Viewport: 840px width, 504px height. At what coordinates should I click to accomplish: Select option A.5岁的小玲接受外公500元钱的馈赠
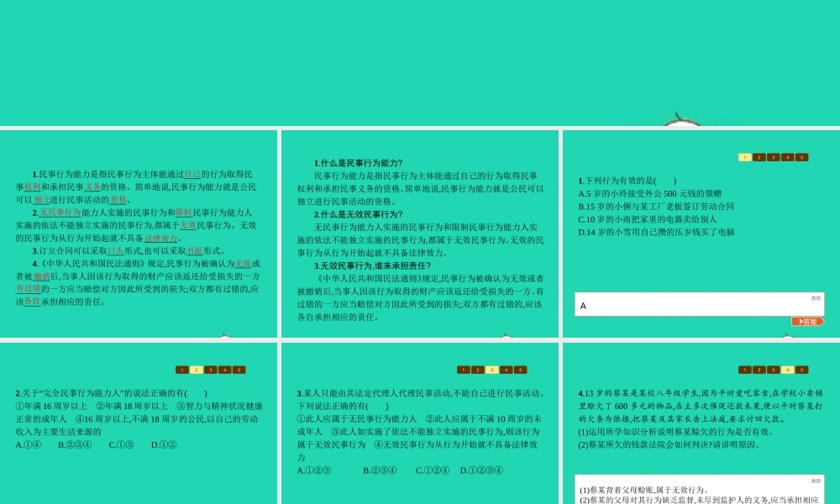coord(650,194)
